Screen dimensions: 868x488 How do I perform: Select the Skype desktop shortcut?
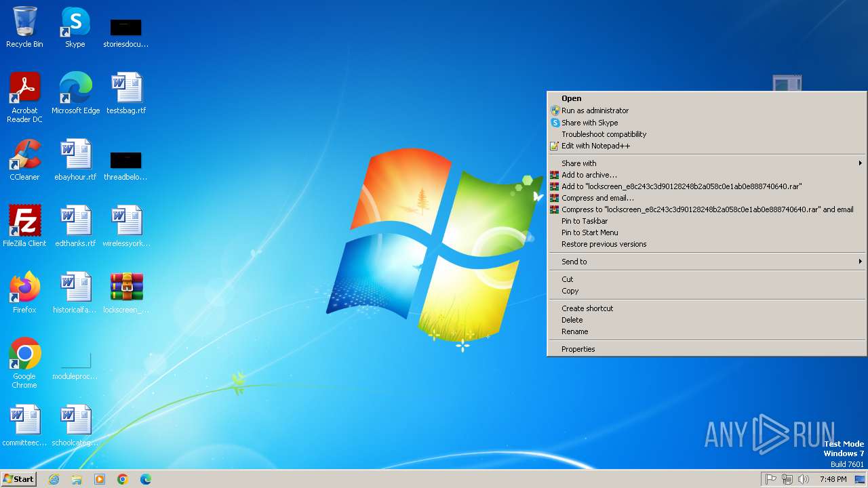[75, 27]
